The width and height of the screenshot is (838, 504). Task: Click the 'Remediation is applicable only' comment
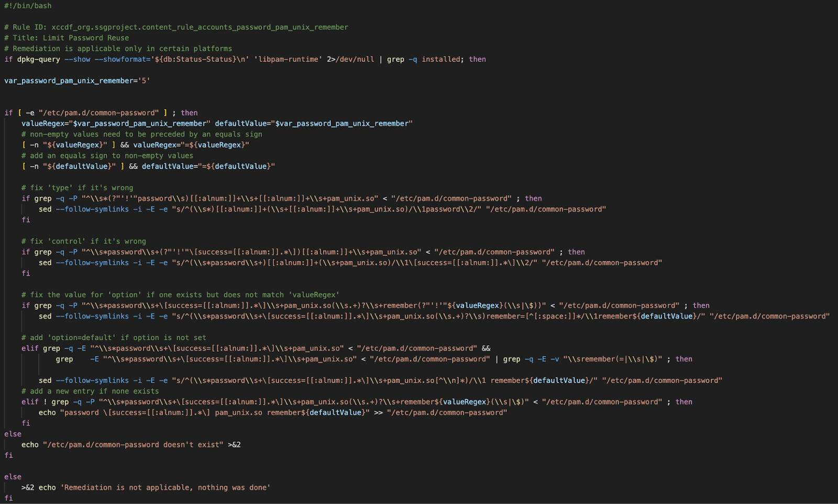[118, 49]
